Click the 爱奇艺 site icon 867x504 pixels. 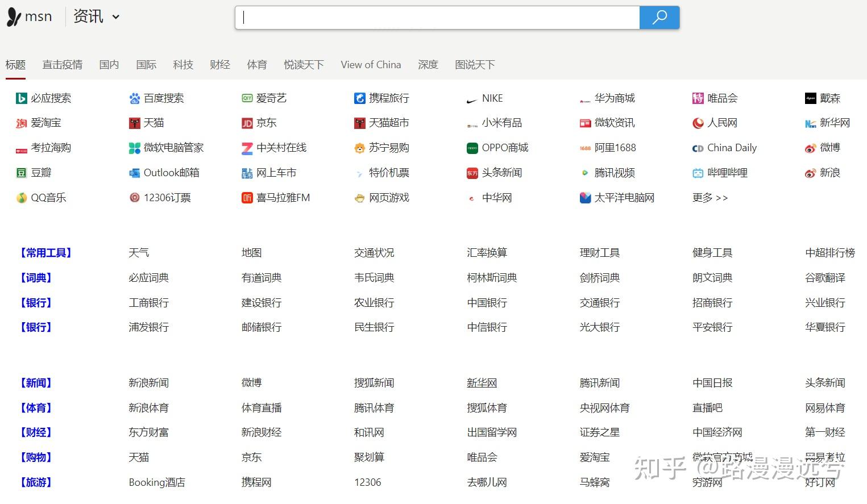pyautogui.click(x=247, y=98)
